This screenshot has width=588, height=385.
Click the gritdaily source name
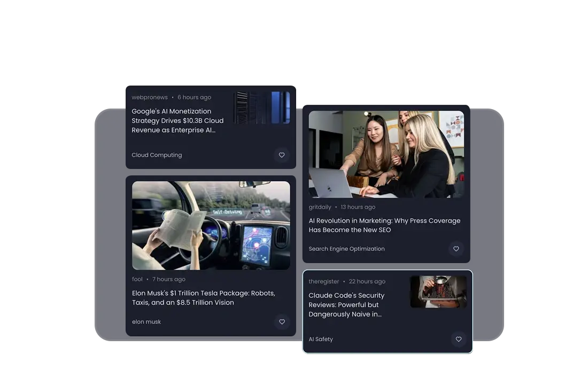pos(320,207)
